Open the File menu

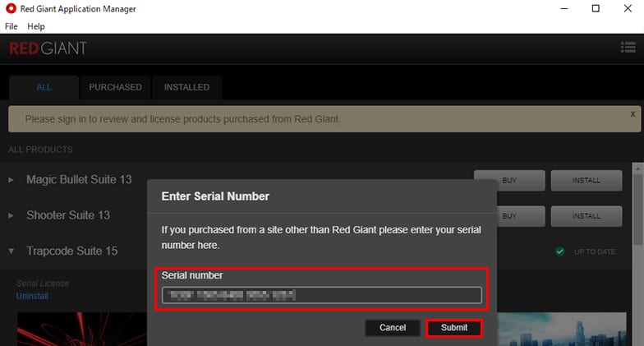[11, 26]
